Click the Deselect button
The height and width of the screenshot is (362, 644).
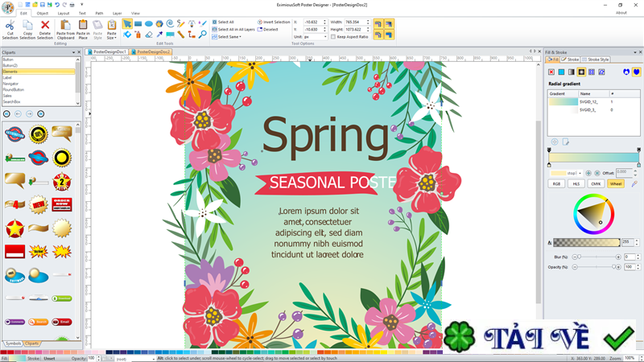268,30
